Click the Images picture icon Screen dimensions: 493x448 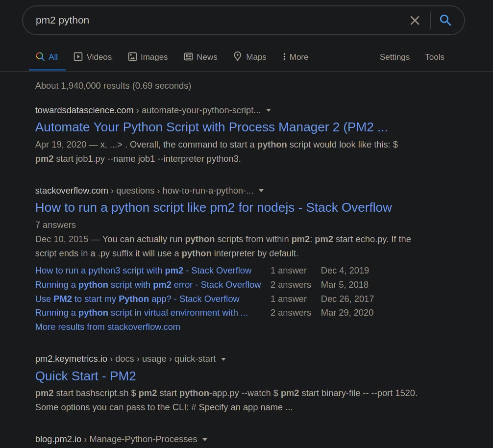132,56
